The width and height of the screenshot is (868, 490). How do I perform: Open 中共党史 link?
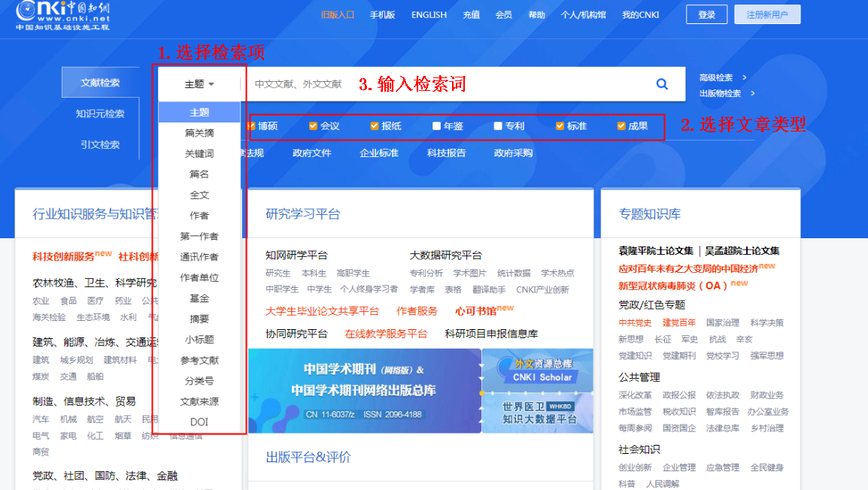635,322
